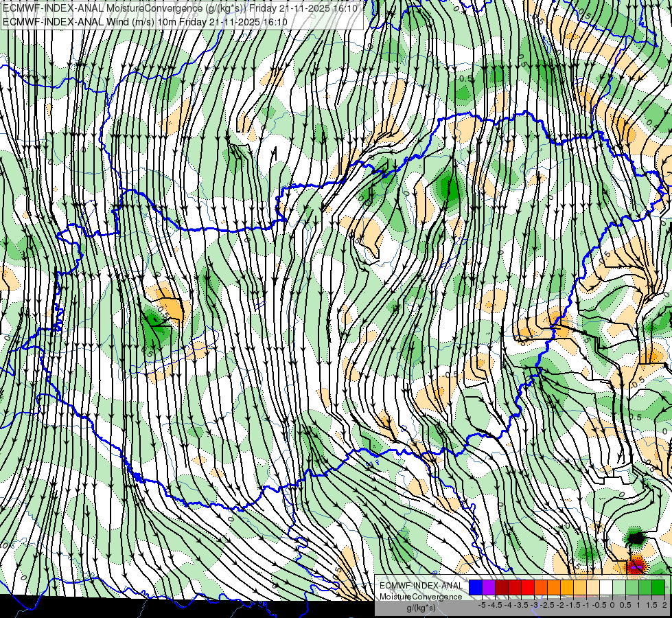Screen dimensions: 672x618
Task: Select the palest green swatch between 0 and 0.5
Action: click(x=619, y=587)
